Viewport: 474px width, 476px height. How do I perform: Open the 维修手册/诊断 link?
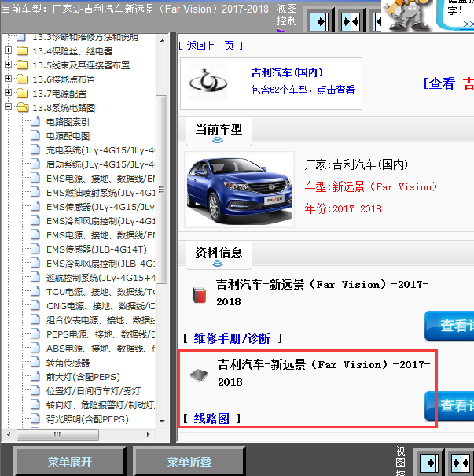click(232, 338)
